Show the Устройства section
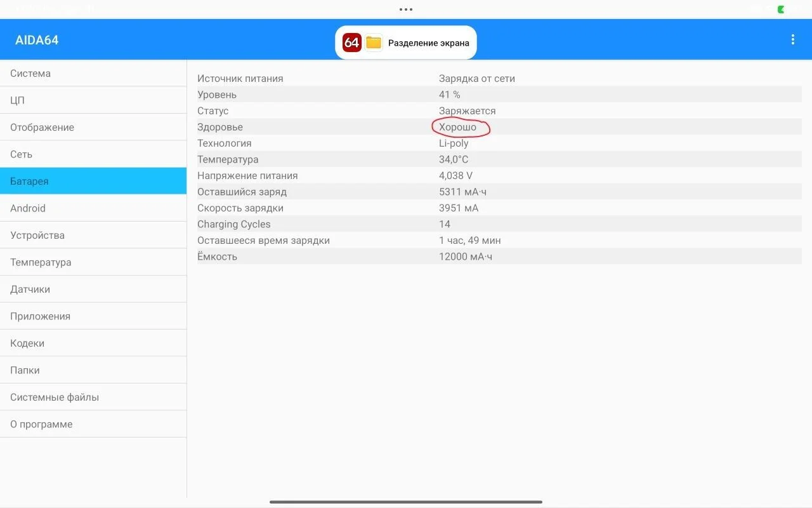Image resolution: width=812 pixels, height=508 pixels. pos(93,235)
